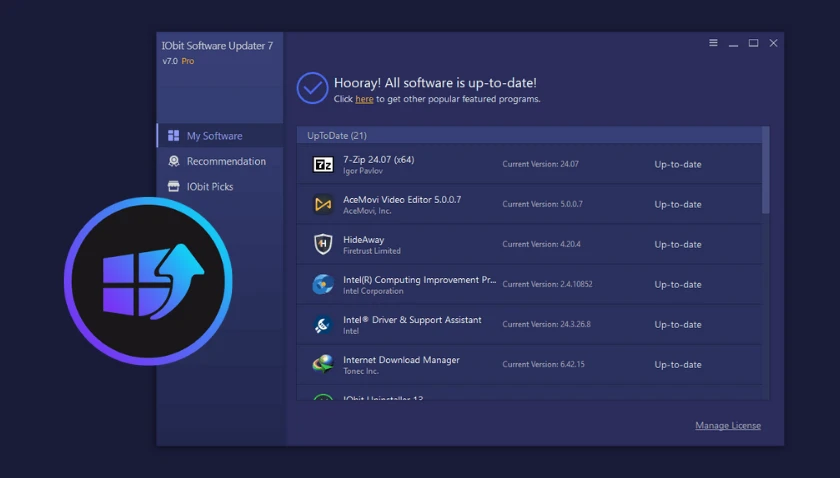The image size is (840, 478).
Task: Follow the 'here' featured programs link
Action: click(x=364, y=99)
